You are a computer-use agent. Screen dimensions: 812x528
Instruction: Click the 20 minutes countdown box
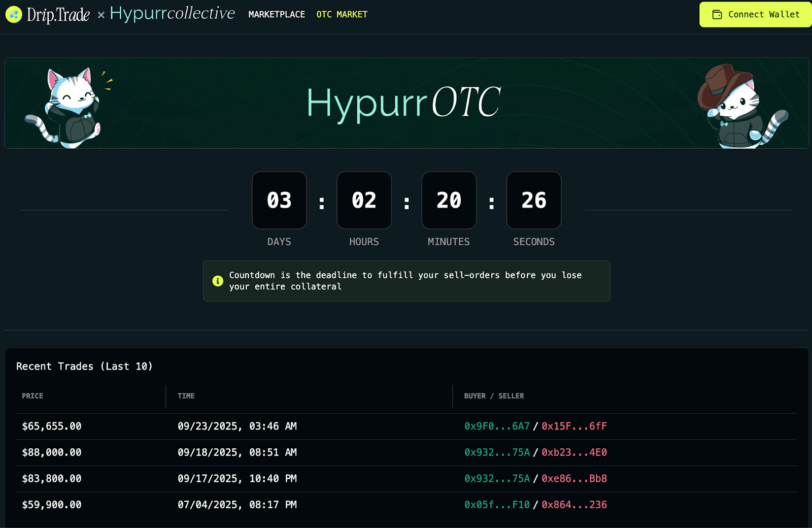tap(449, 201)
